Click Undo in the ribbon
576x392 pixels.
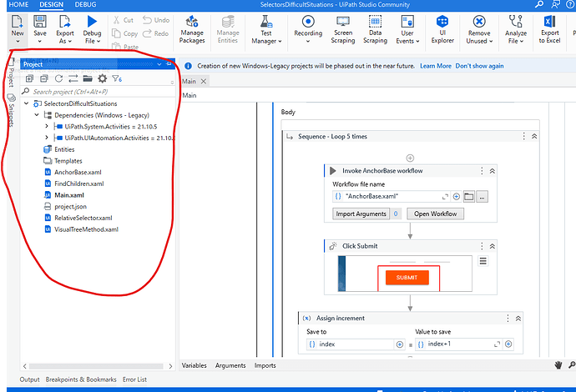(156, 20)
